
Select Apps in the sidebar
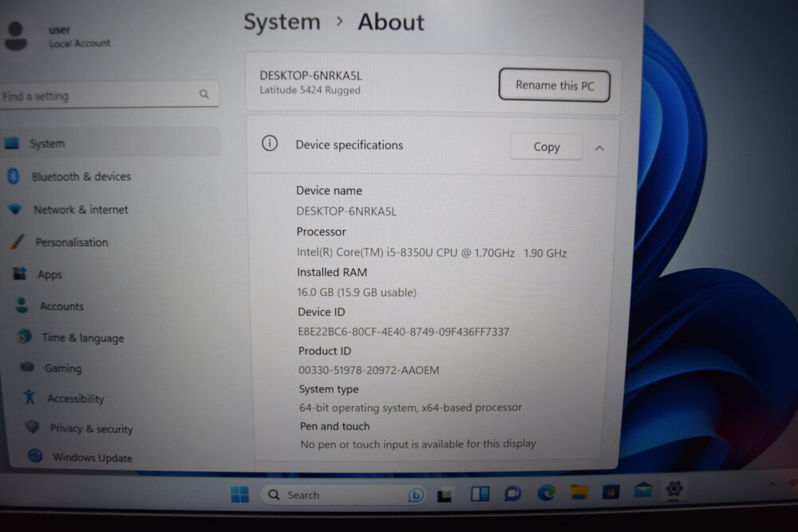pos(49,274)
